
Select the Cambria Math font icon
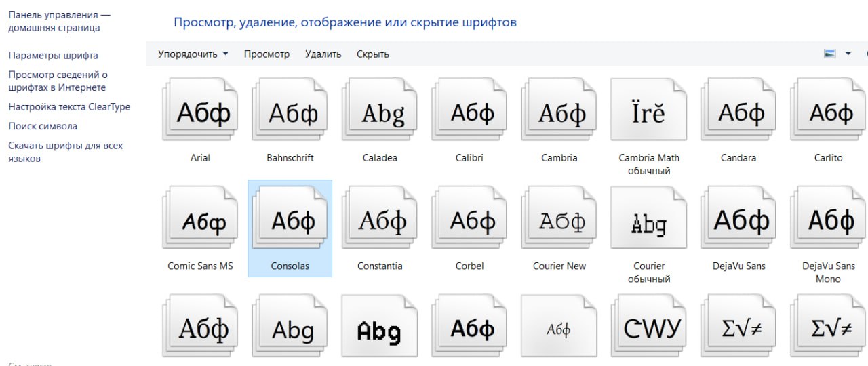pyautogui.click(x=648, y=113)
